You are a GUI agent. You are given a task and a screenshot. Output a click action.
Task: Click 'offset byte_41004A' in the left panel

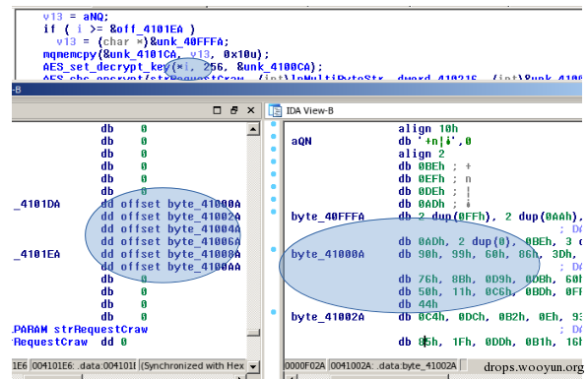point(181,229)
